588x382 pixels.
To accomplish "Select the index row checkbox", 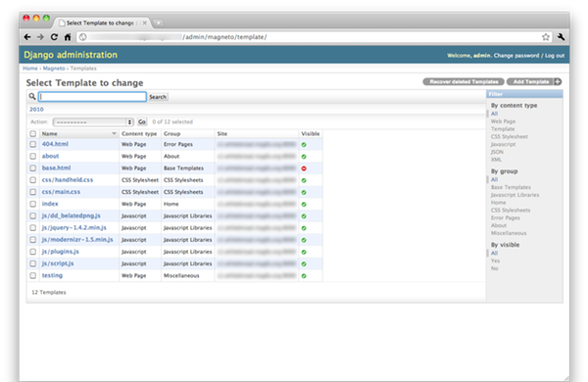I will click(x=33, y=205).
